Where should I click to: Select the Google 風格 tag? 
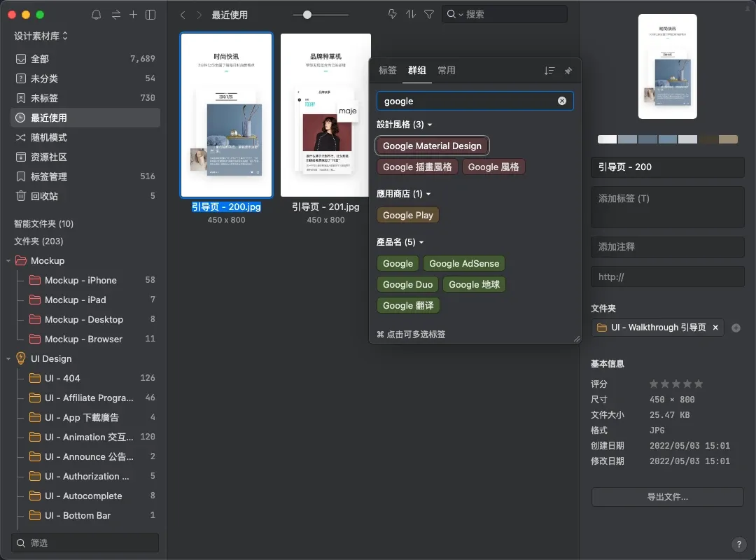pyautogui.click(x=493, y=167)
